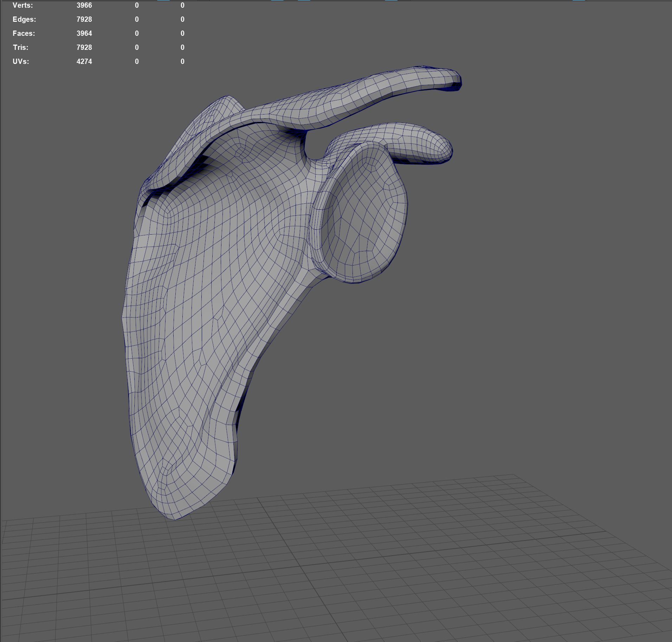The height and width of the screenshot is (642, 672).
Task: Click the UV count value 4274
Action: tap(84, 61)
